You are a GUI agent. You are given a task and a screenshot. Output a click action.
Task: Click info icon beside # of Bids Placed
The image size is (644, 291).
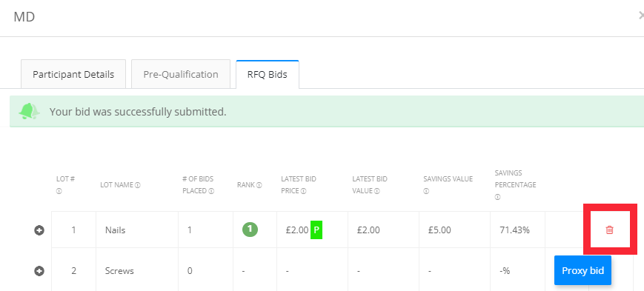[211, 191]
